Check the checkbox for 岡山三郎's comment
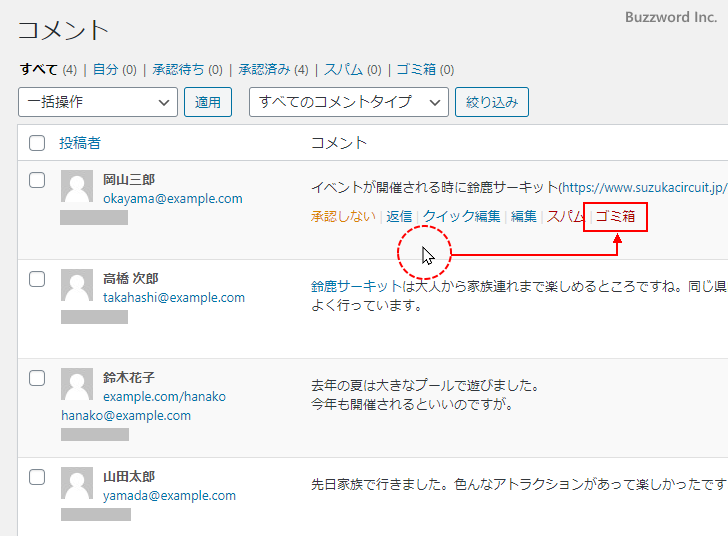This screenshot has height=536, width=728. (37, 180)
